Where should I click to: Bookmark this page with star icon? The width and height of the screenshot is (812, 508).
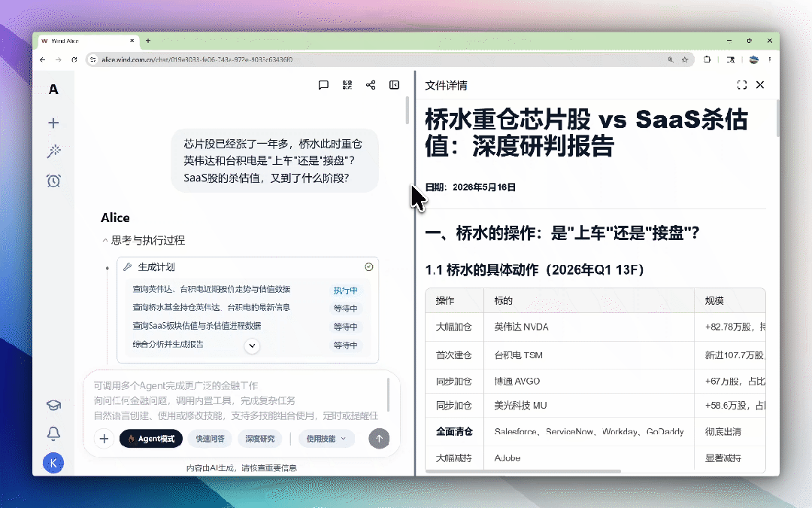point(685,59)
